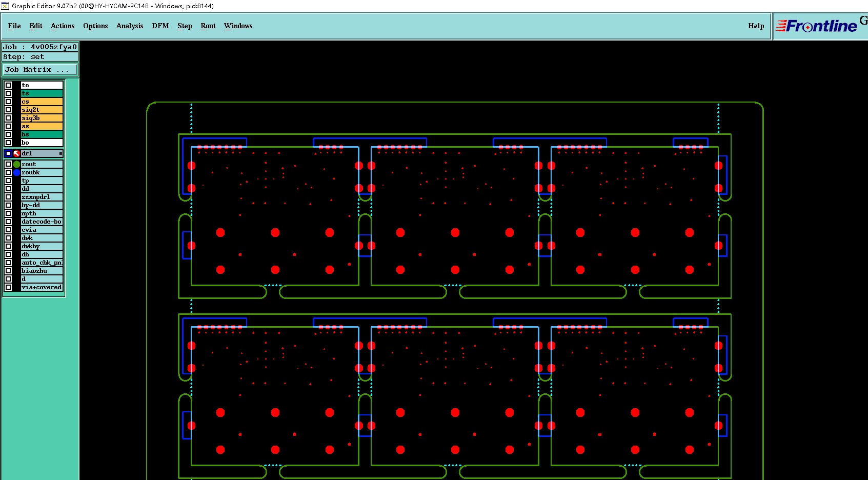Open the Rout menu

(208, 26)
